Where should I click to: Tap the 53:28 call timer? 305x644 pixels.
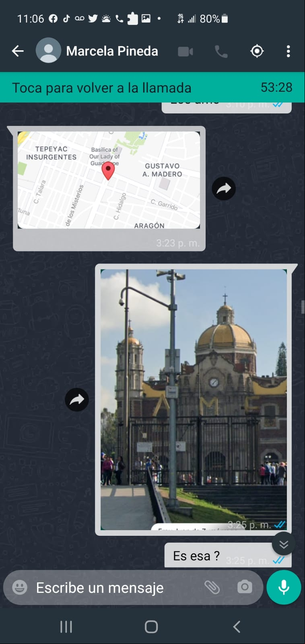276,87
